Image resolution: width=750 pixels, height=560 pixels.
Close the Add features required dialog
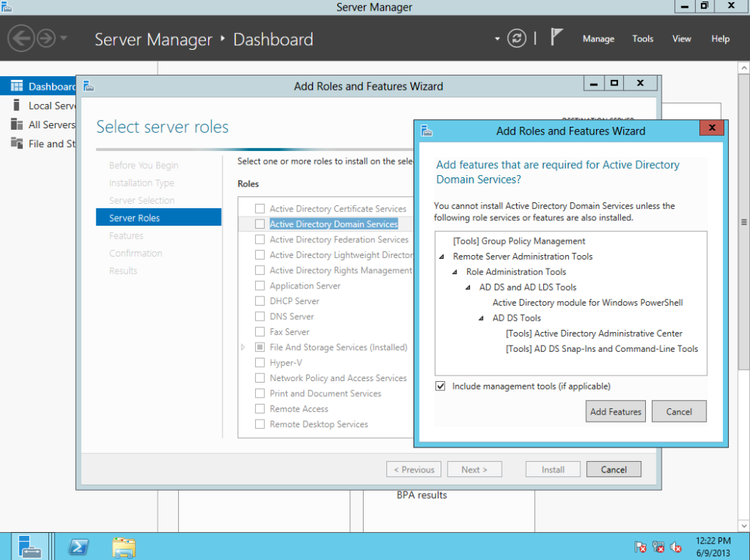pos(712,128)
